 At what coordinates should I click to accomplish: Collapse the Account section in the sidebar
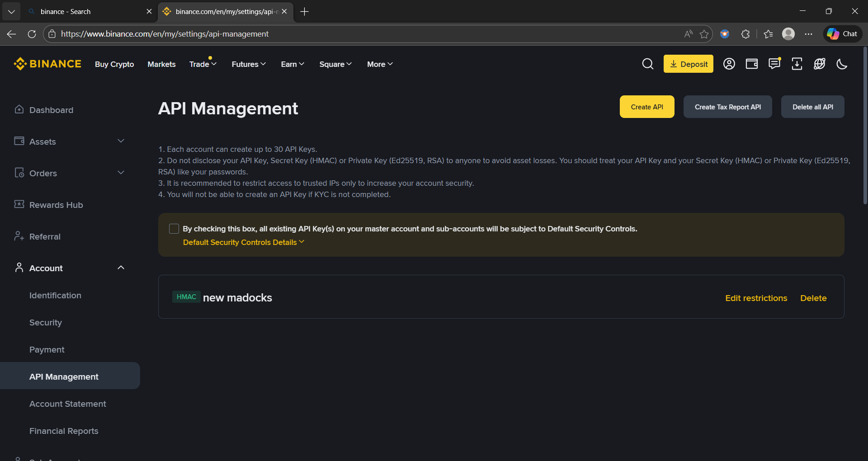pos(121,267)
